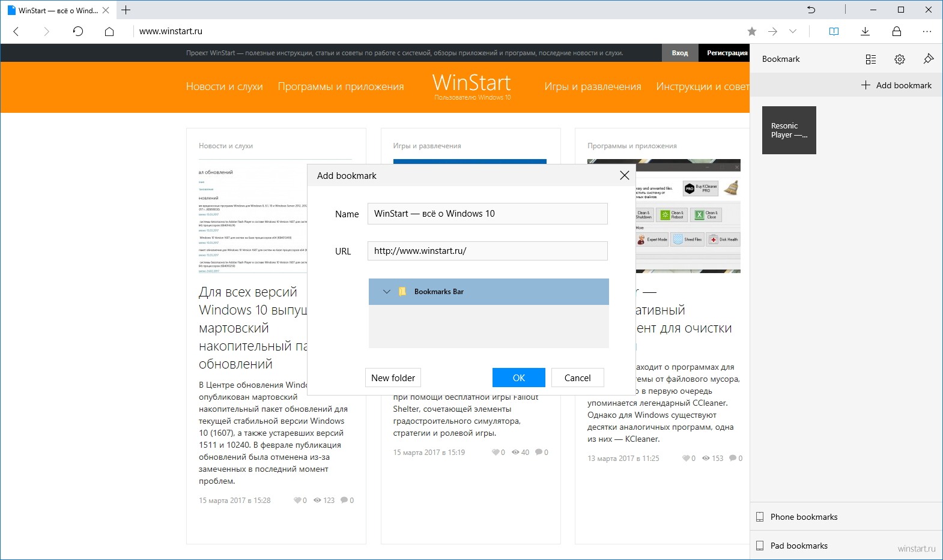The image size is (943, 560).
Task: Click the heart icon on 11:25 article
Action: (686, 458)
